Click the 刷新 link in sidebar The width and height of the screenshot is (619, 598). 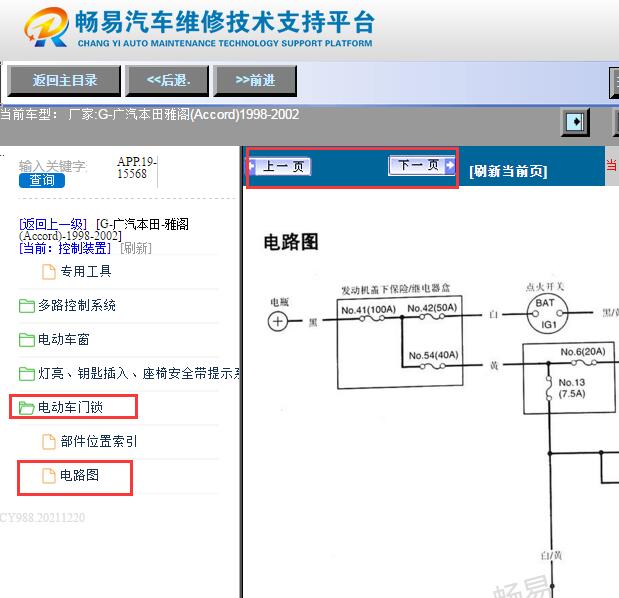(x=136, y=248)
